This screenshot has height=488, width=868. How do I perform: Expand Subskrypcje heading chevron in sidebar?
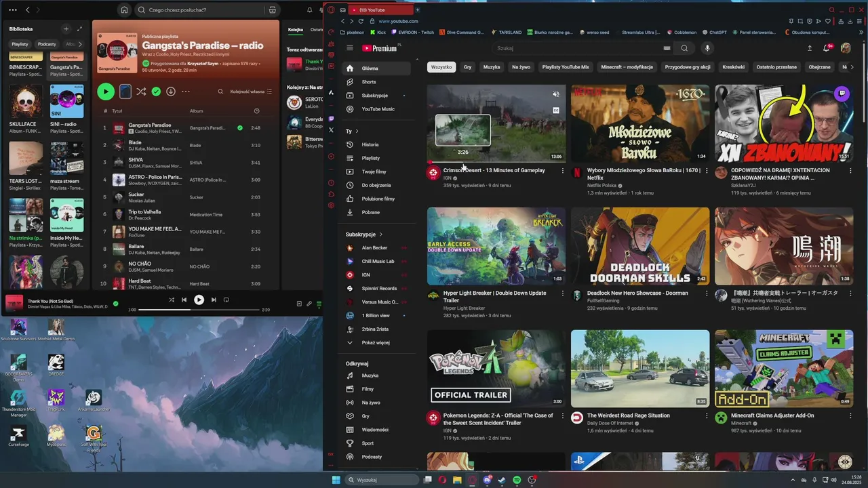(381, 235)
